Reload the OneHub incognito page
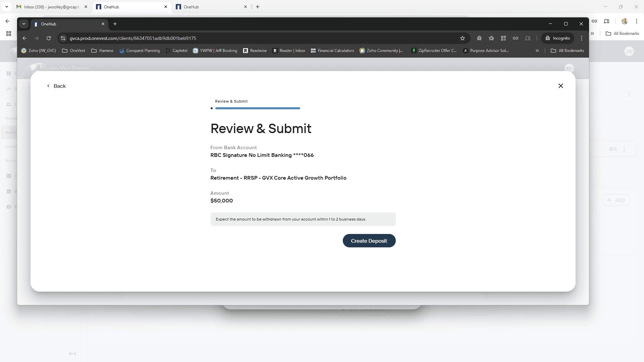Screen dimensions: 644x362 [49, 38]
